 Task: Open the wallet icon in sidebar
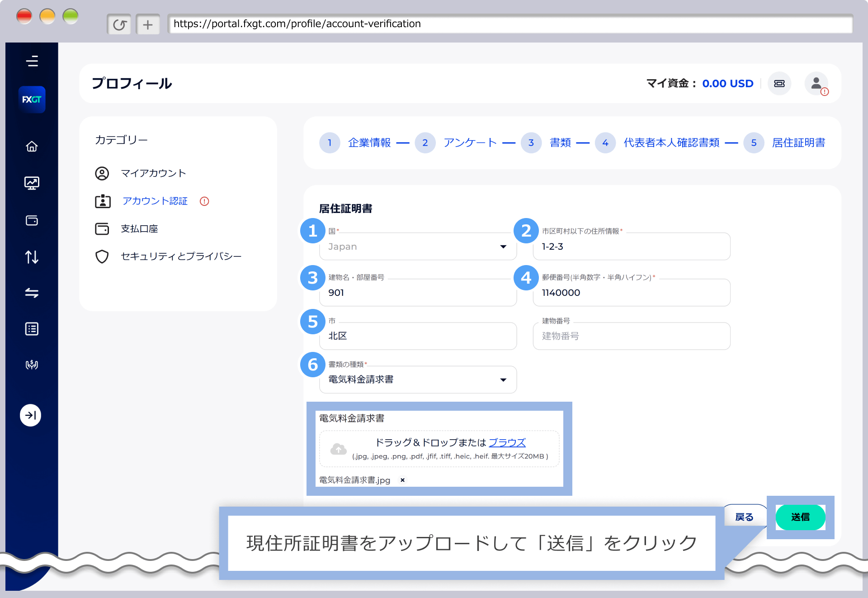[x=32, y=221]
